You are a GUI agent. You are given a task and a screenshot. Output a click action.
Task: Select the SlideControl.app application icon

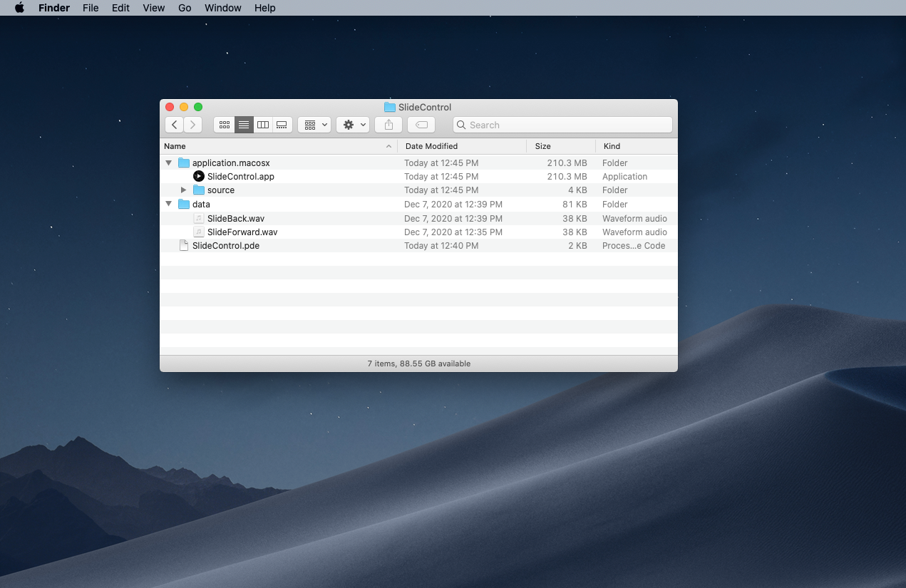click(199, 177)
